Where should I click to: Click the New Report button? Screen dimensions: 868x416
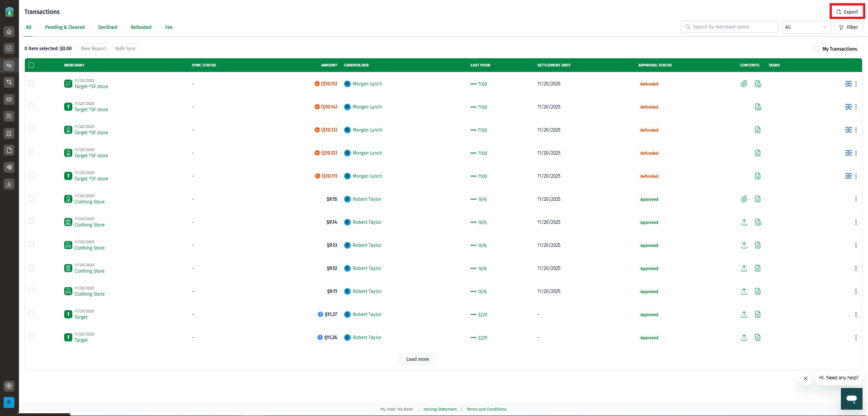coord(94,48)
